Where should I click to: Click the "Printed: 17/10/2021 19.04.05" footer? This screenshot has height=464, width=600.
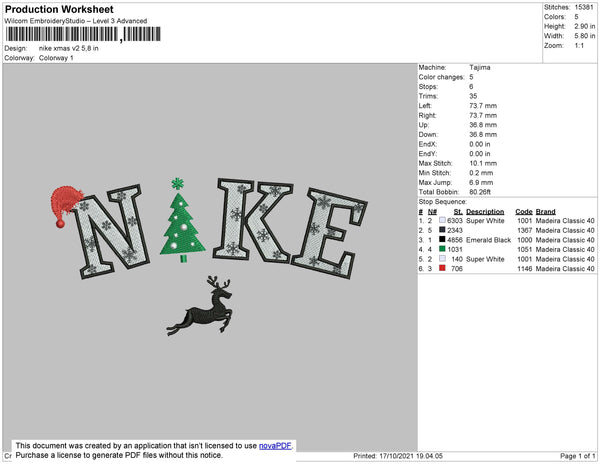398,456
